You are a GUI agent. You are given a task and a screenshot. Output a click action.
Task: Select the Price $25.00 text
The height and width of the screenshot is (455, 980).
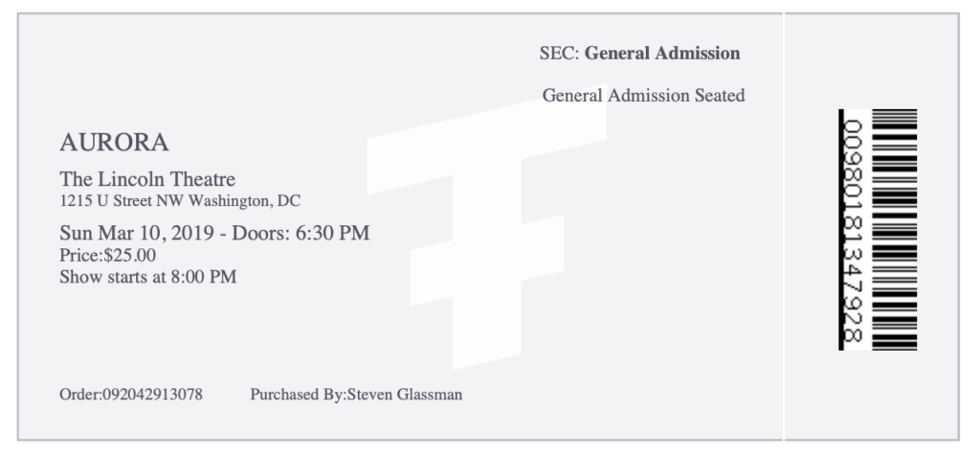pos(107,256)
